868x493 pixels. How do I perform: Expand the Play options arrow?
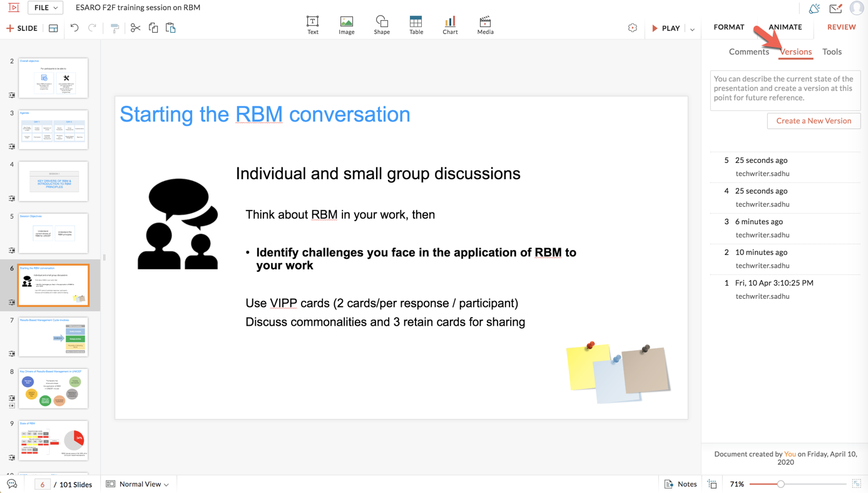click(x=692, y=29)
